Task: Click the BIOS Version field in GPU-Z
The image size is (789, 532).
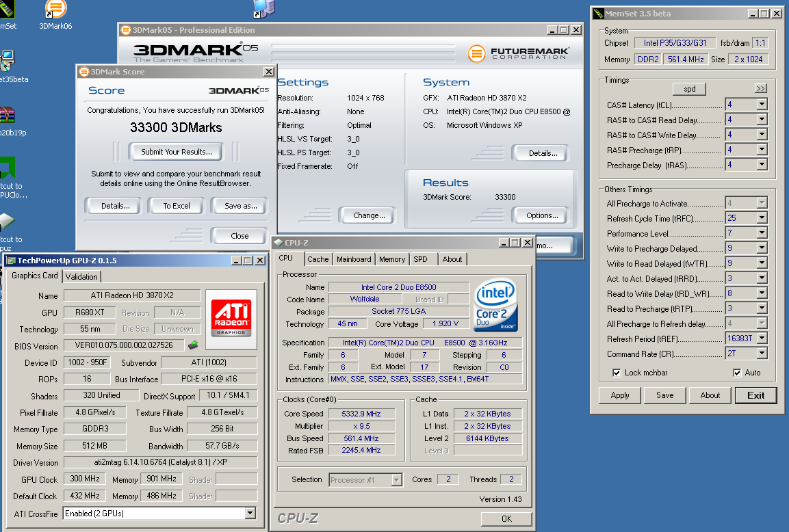Action: (124, 345)
